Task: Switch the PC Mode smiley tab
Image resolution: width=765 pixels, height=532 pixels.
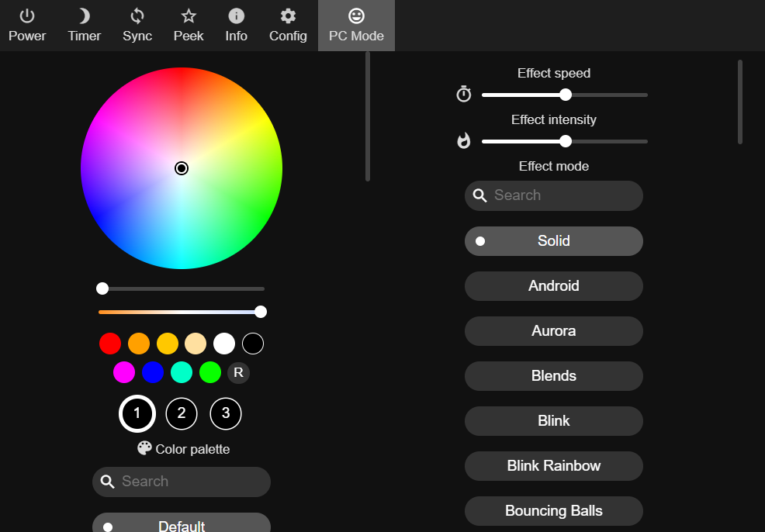Action: pos(356,26)
